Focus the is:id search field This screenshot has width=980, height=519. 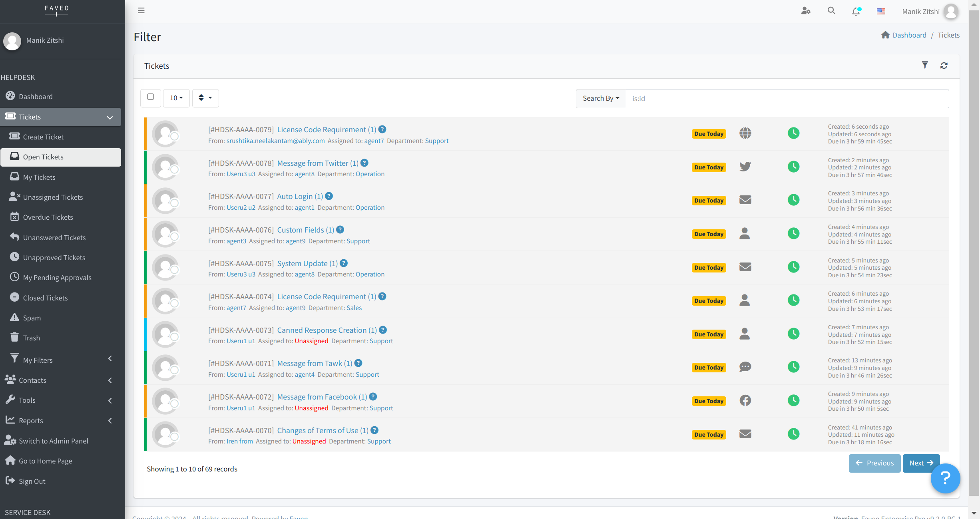pyautogui.click(x=787, y=98)
